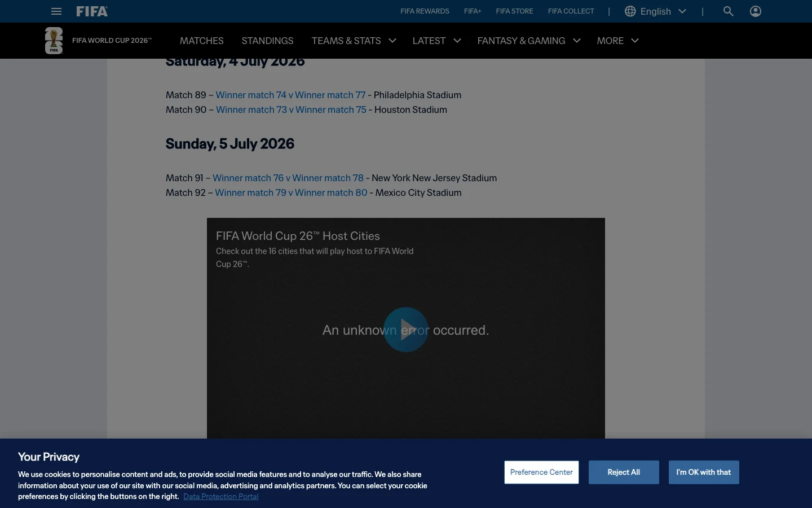This screenshot has width=812, height=508.
Task: Expand the Teams & Stats menu chevron
Action: (x=392, y=41)
